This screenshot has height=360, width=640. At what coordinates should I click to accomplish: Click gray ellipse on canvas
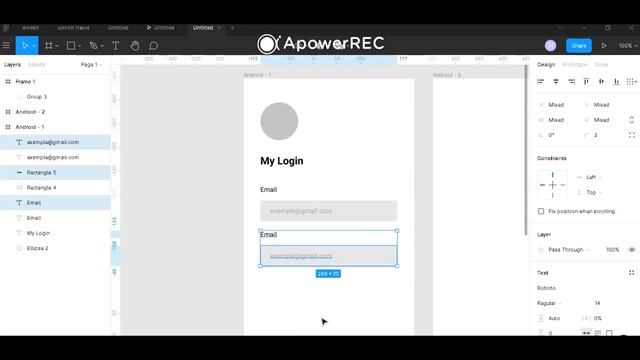coord(279,121)
